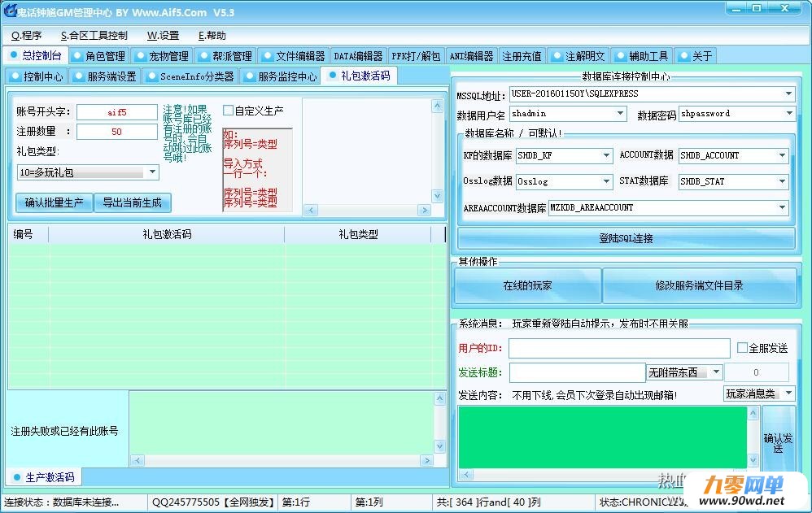This screenshot has width=812, height=513.
Task: Open the 文件编辑器 tab
Action: [294, 56]
